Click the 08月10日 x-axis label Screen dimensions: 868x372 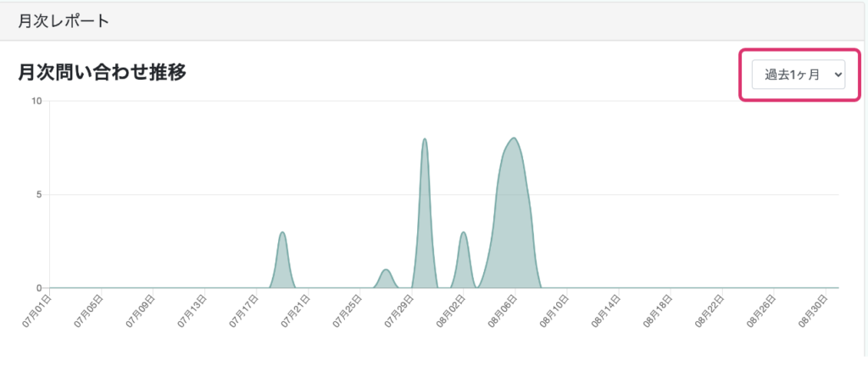(554, 310)
